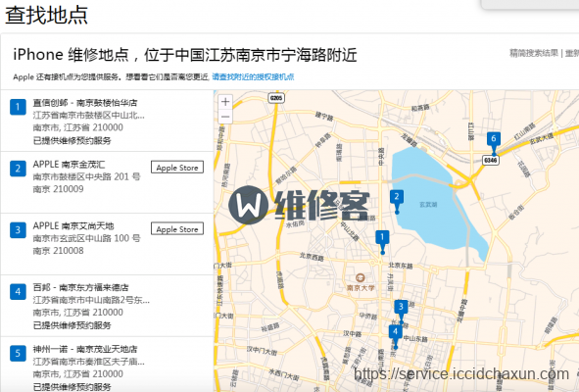Click the G205 highway shield on map
Viewport: 579px width, 392px height.
tap(276, 98)
